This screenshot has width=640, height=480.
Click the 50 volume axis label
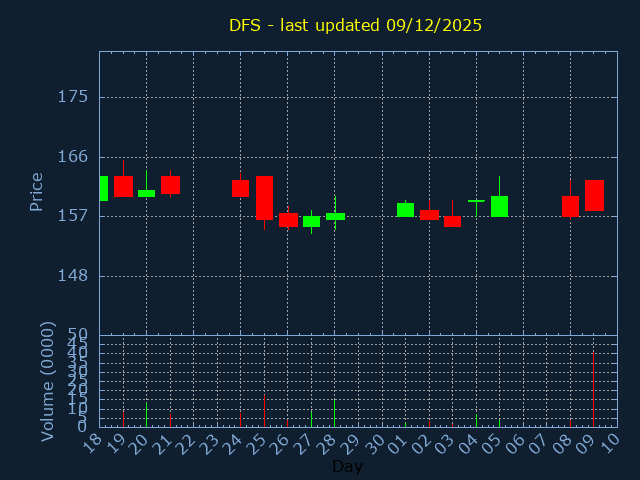[78, 336]
